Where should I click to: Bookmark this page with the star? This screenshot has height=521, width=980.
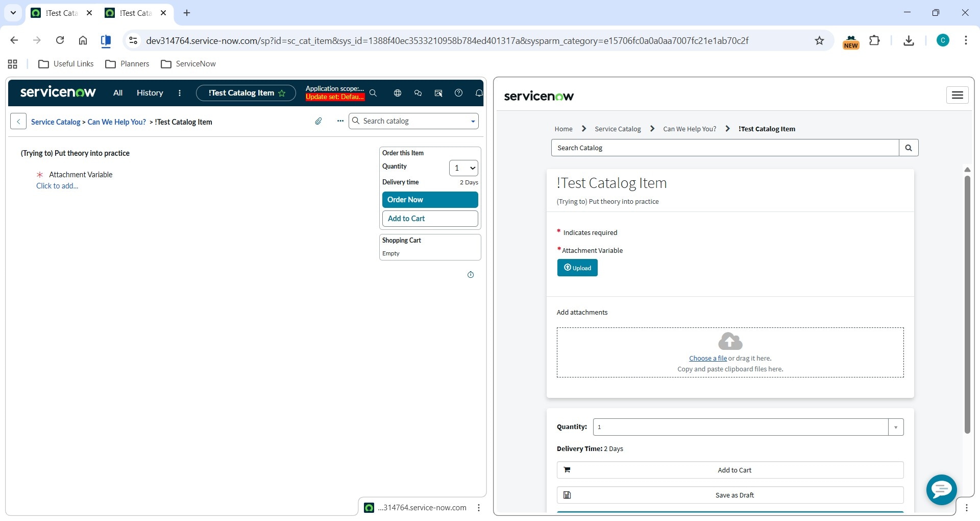[819, 40]
